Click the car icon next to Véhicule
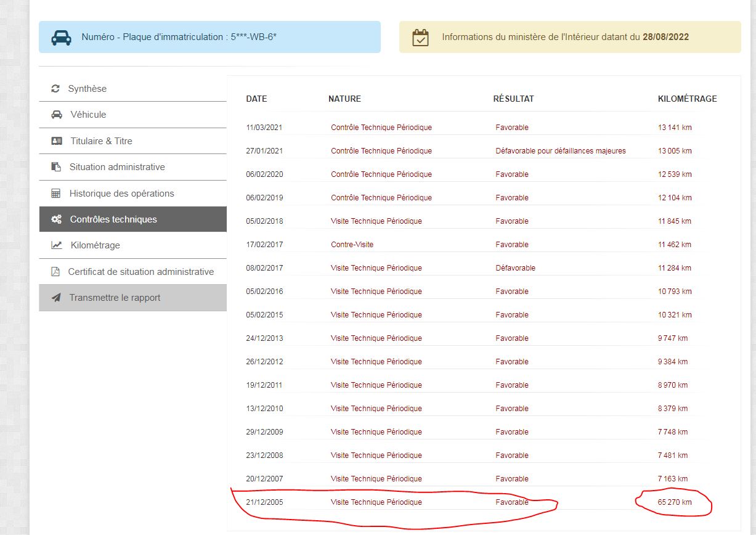756x535 pixels. point(57,115)
